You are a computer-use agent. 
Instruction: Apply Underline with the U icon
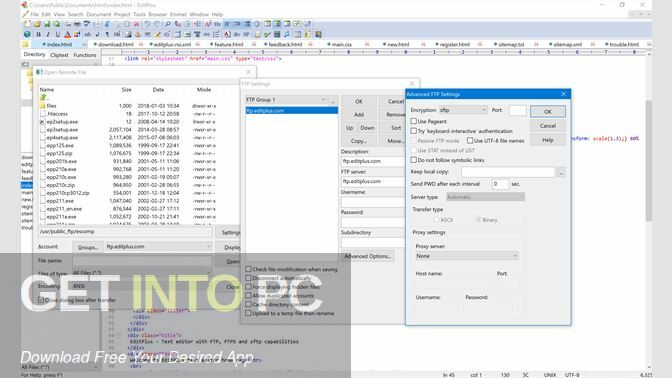click(x=57, y=34)
